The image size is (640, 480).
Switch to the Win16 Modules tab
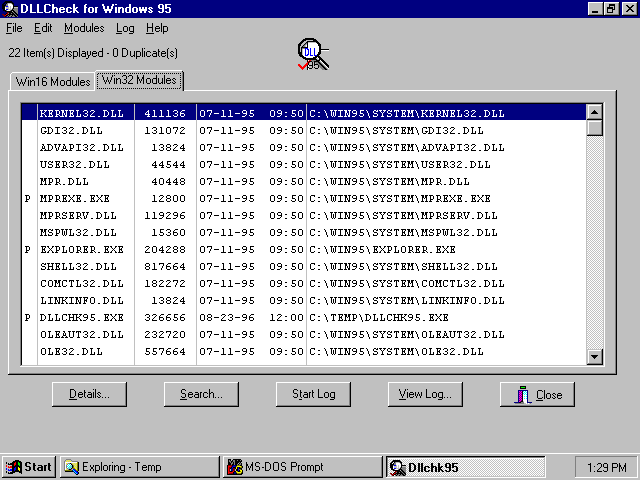(53, 82)
